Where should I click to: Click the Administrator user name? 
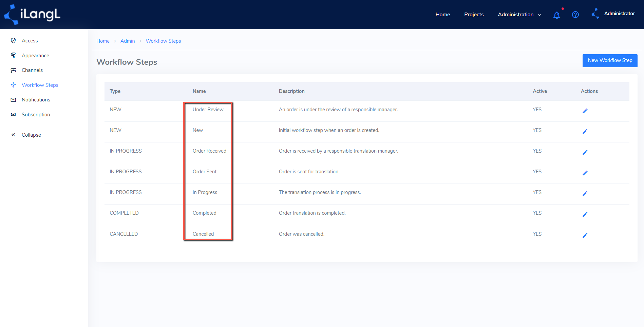(x=619, y=14)
